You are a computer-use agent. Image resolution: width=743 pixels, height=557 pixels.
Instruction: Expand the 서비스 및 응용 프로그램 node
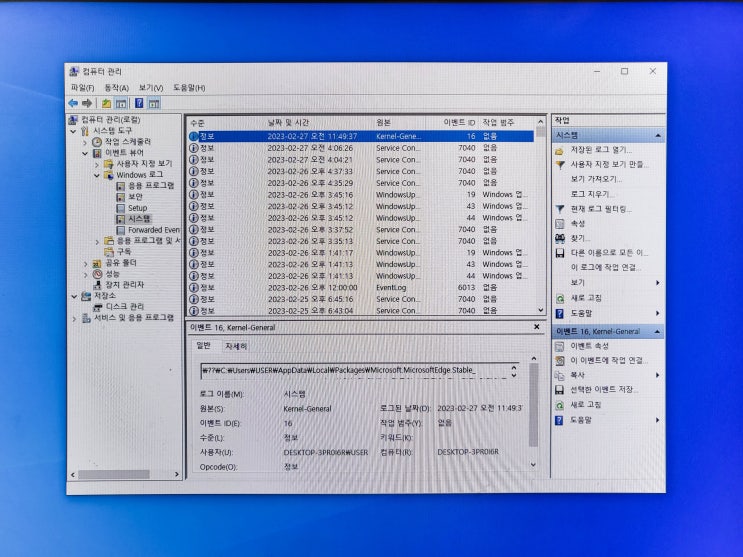74,319
